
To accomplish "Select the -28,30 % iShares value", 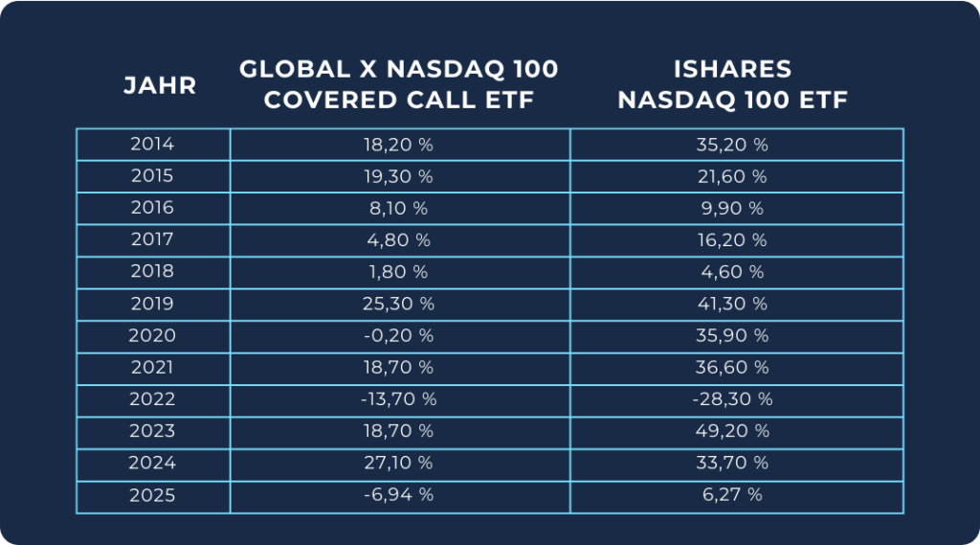I will (735, 399).
